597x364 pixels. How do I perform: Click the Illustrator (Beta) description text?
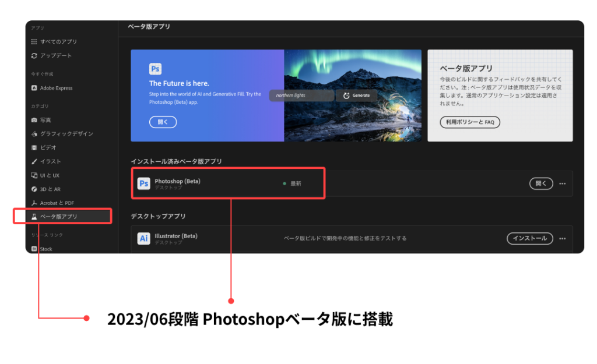[345, 238]
